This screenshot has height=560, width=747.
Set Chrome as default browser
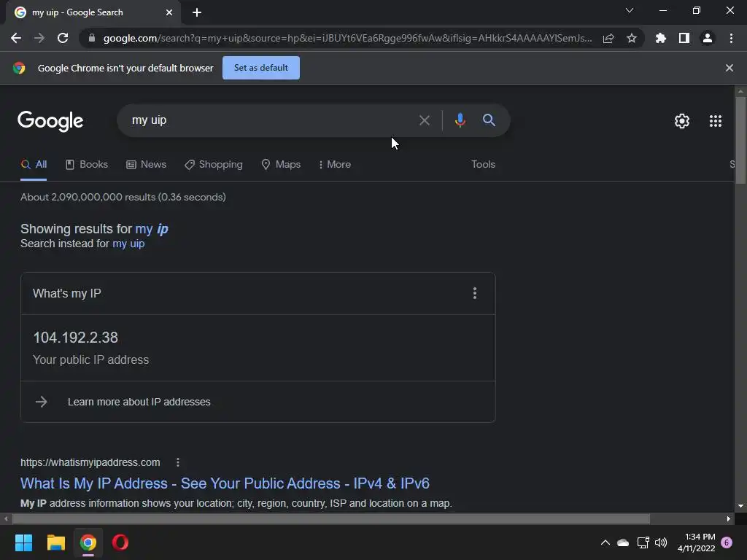[x=261, y=68]
